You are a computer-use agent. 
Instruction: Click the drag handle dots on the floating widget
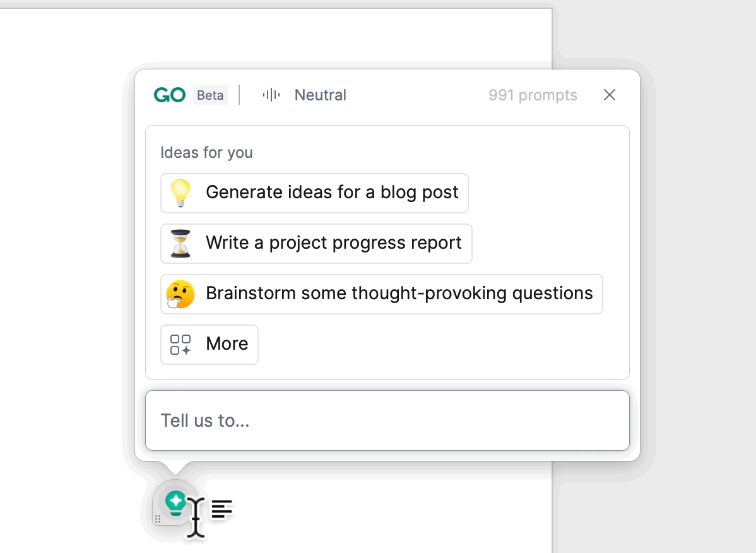(x=158, y=519)
